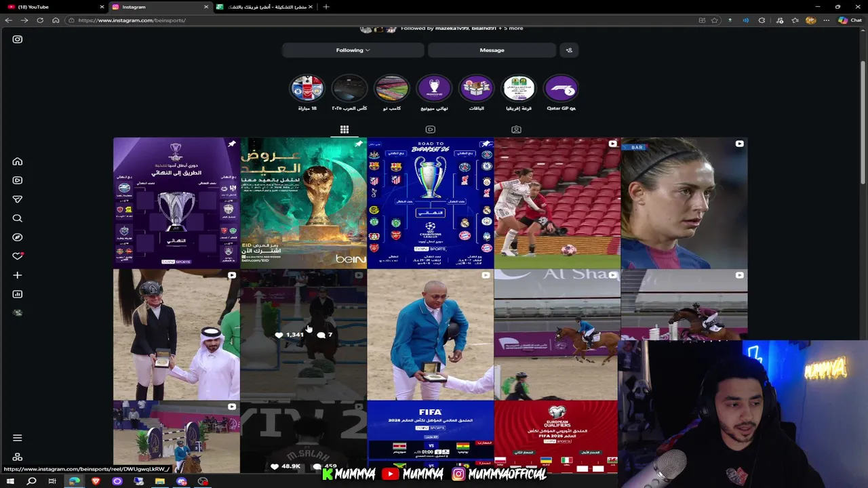Switch to the posts grid tab
868x488 pixels.
pos(344,129)
